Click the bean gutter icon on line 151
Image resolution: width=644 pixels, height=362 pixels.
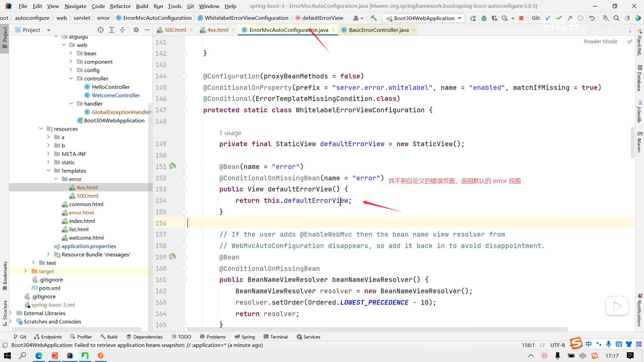click(172, 166)
